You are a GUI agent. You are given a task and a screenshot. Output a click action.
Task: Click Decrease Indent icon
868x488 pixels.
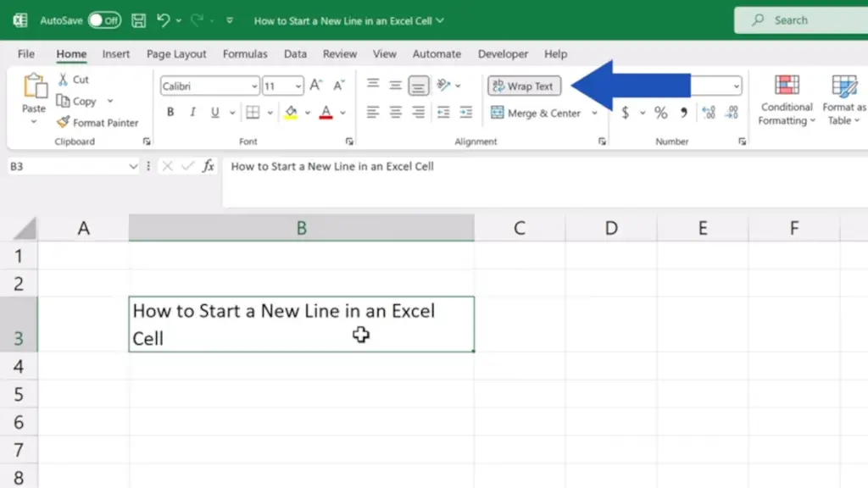pos(443,113)
